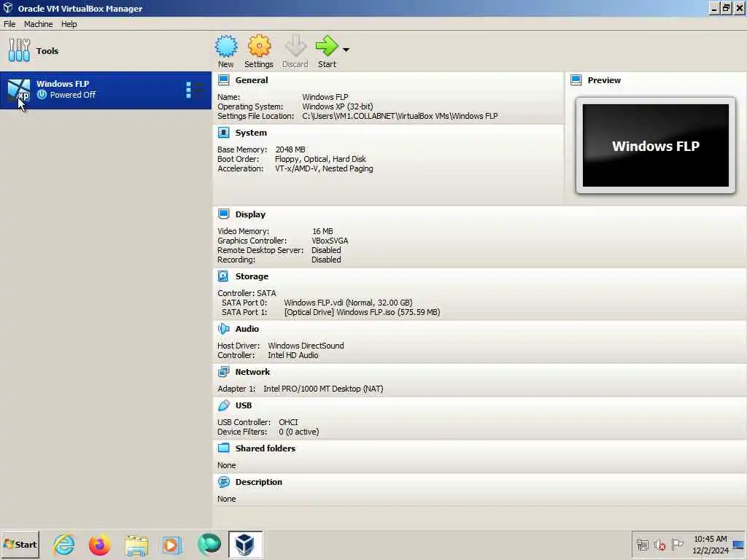The height and width of the screenshot is (560, 747).
Task: Click the New machine icon
Action: pos(226,46)
